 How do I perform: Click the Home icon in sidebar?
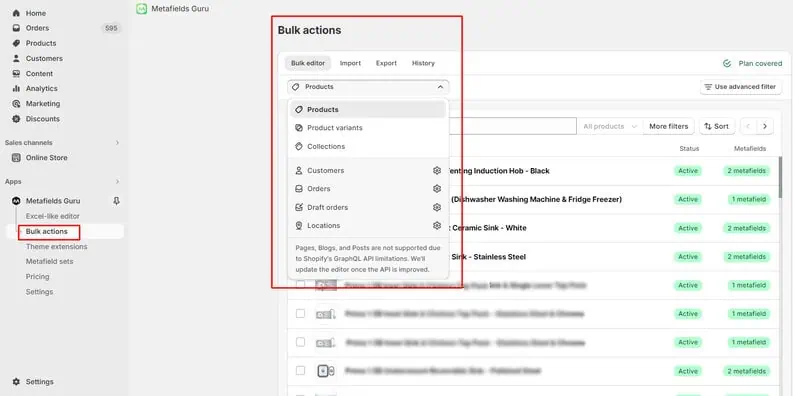[x=16, y=13]
